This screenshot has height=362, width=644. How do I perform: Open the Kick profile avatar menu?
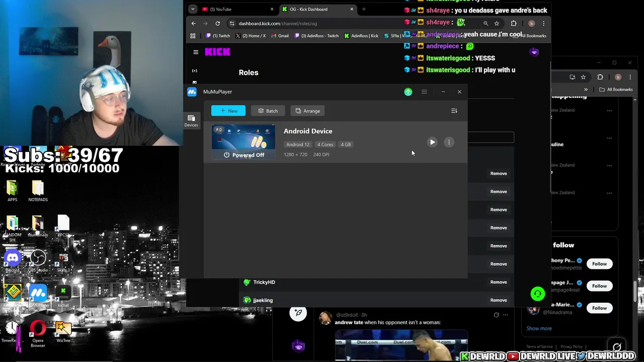pos(534,52)
